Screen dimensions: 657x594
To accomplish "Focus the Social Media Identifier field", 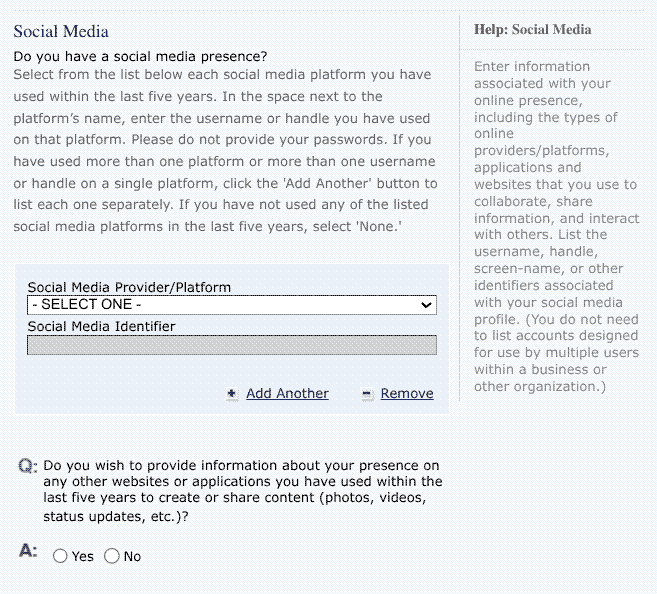I will (232, 345).
